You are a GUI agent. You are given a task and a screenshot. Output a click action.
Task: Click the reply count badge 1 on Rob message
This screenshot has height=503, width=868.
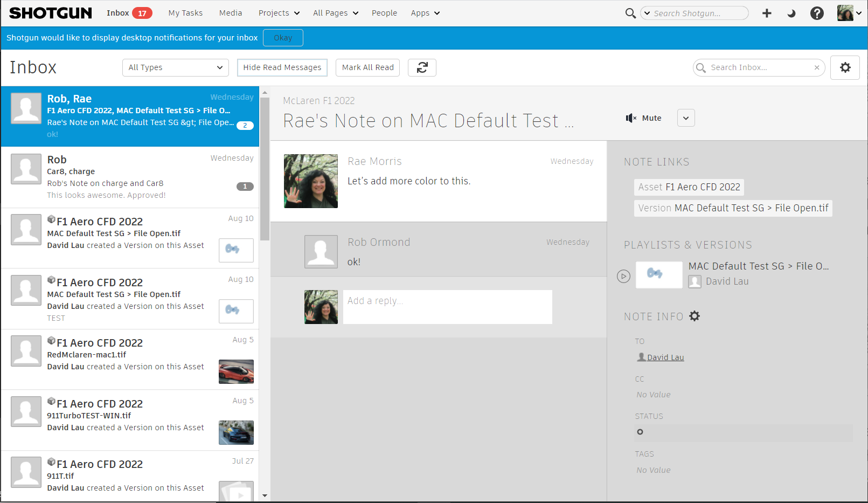pos(245,187)
